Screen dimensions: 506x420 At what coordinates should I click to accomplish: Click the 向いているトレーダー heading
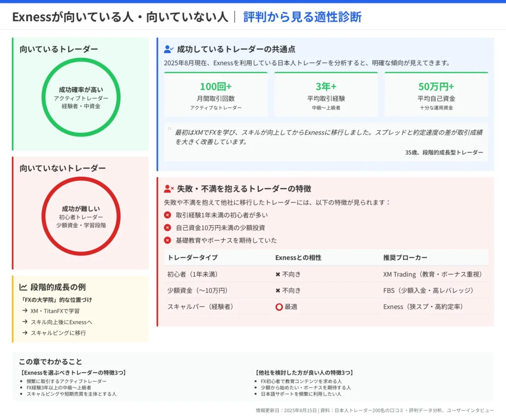pyautogui.click(x=59, y=49)
